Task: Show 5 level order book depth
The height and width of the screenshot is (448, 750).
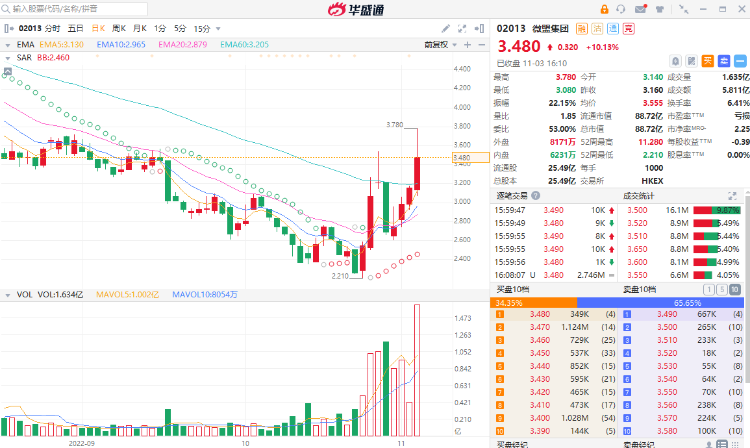Action: coord(722,289)
